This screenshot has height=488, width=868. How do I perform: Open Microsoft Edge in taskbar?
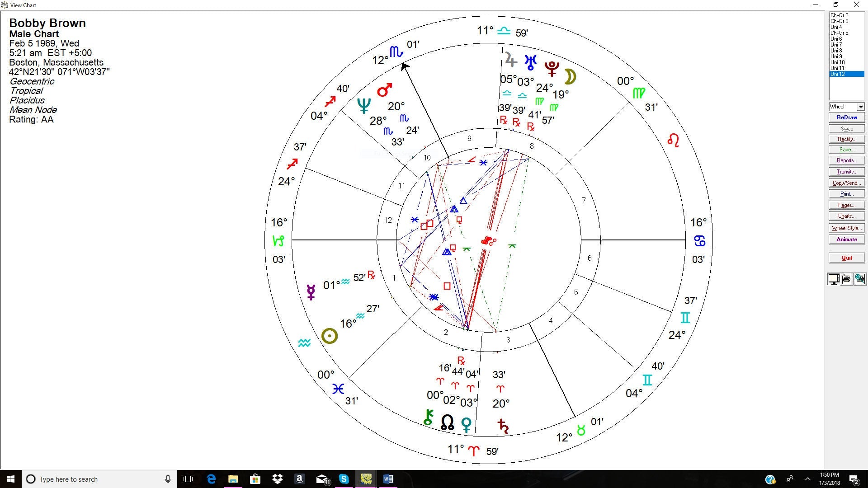click(211, 479)
